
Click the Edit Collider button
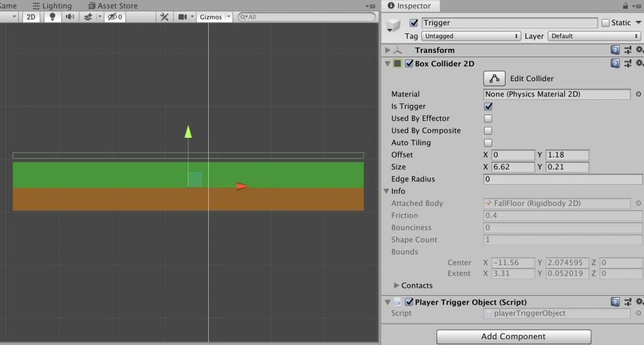(494, 79)
